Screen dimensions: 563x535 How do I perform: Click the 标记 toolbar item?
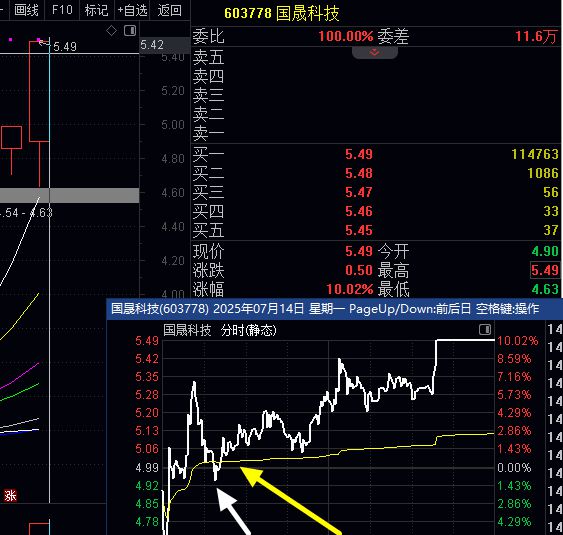point(96,10)
